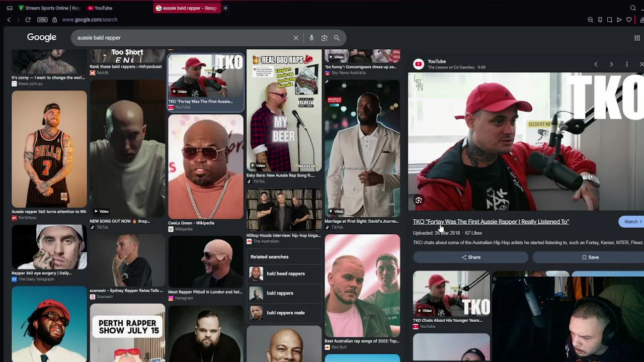
Task: Open a new browser tab
Action: (x=225, y=8)
